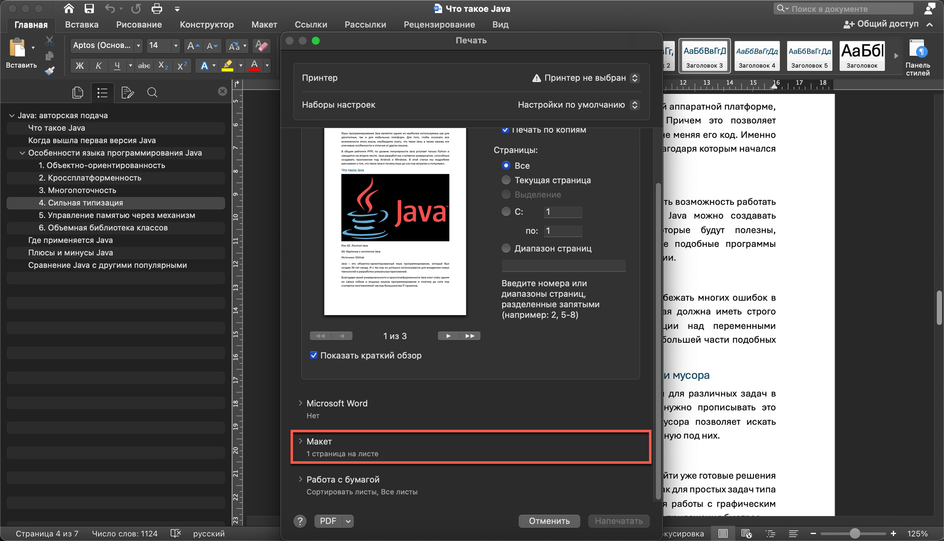This screenshot has width=944, height=541.
Task: Close the navigation sidebar with the X icon
Action: [222, 91]
